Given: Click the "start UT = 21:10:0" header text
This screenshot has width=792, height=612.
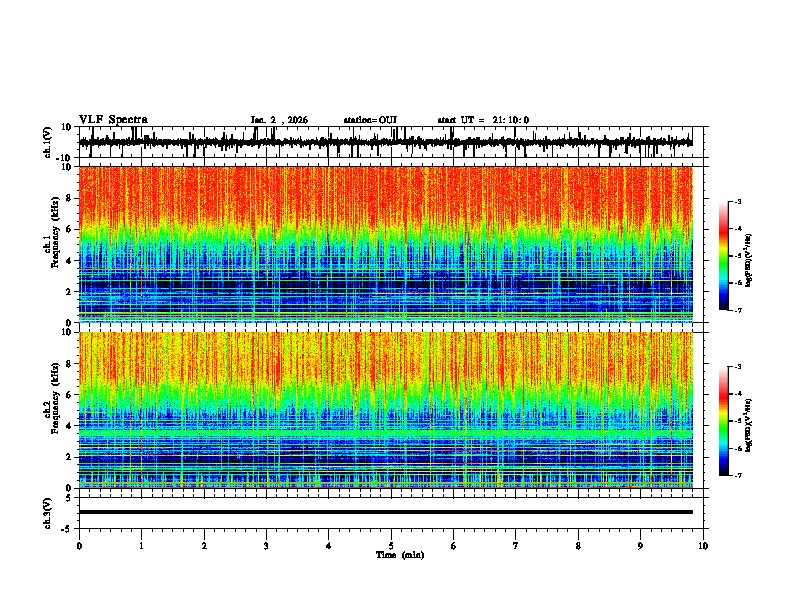Looking at the screenshot, I should point(483,120).
